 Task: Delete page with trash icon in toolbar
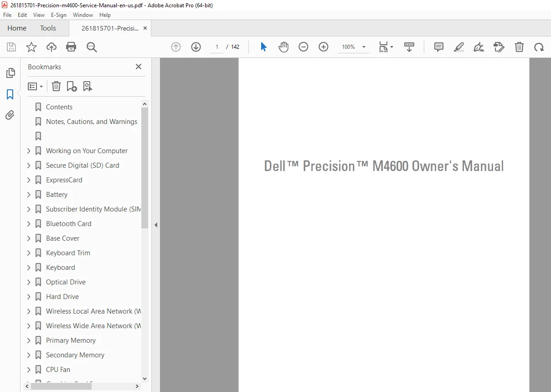pyautogui.click(x=519, y=47)
